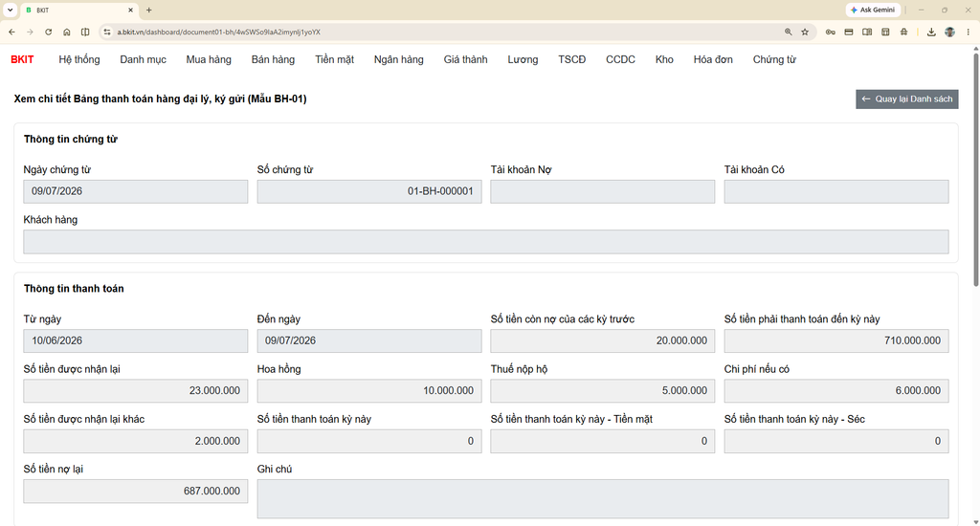The height and width of the screenshot is (526, 980).
Task: Click the Từ ngày field
Action: (x=136, y=341)
